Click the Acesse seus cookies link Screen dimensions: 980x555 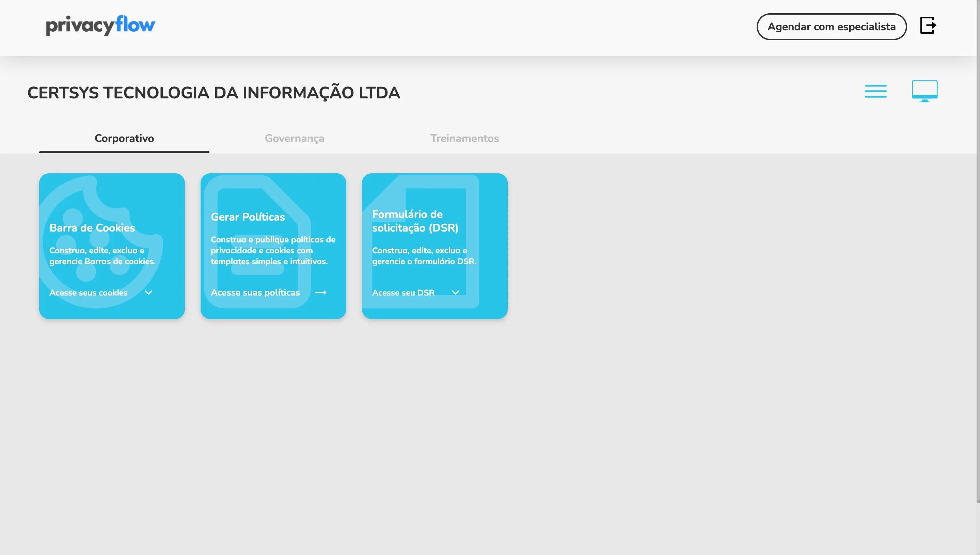click(89, 293)
